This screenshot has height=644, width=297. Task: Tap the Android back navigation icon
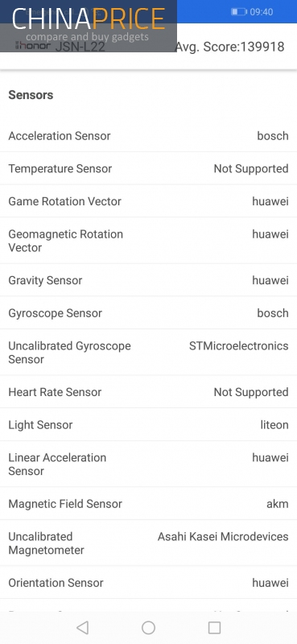83,627
